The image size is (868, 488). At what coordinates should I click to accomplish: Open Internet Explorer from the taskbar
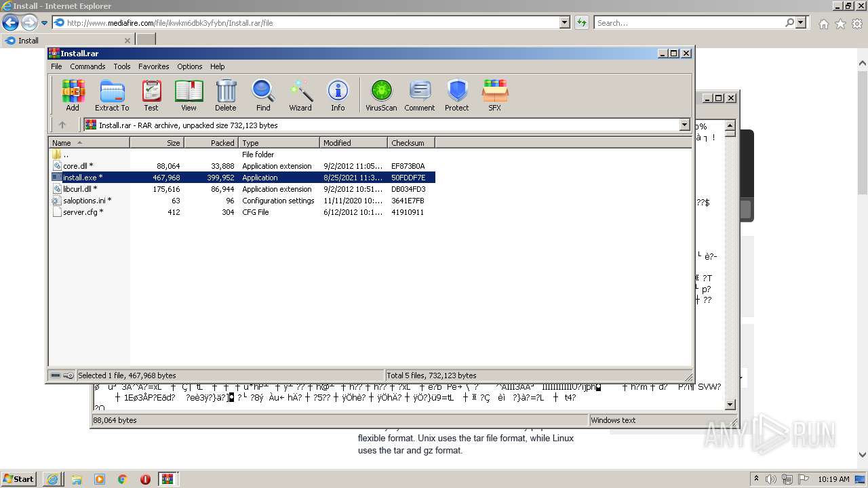53,479
